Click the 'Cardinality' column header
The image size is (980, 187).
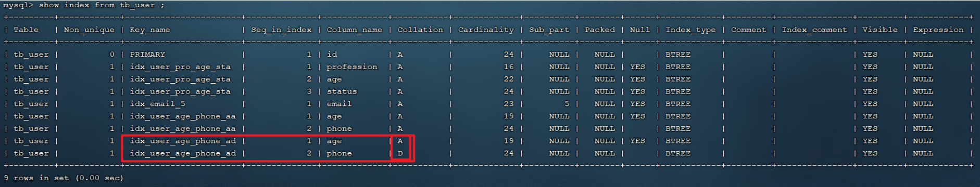(486, 30)
